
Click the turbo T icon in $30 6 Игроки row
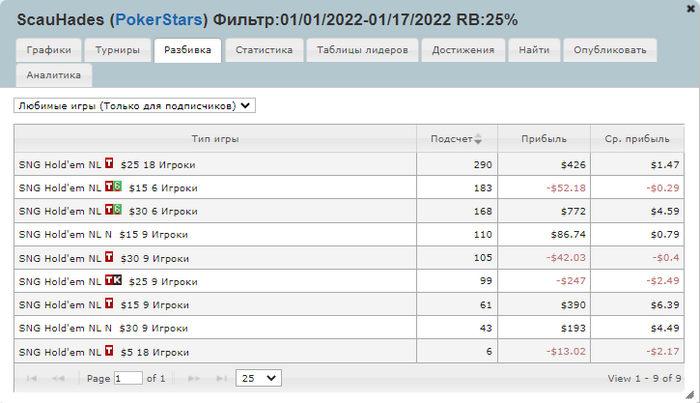tap(109, 209)
